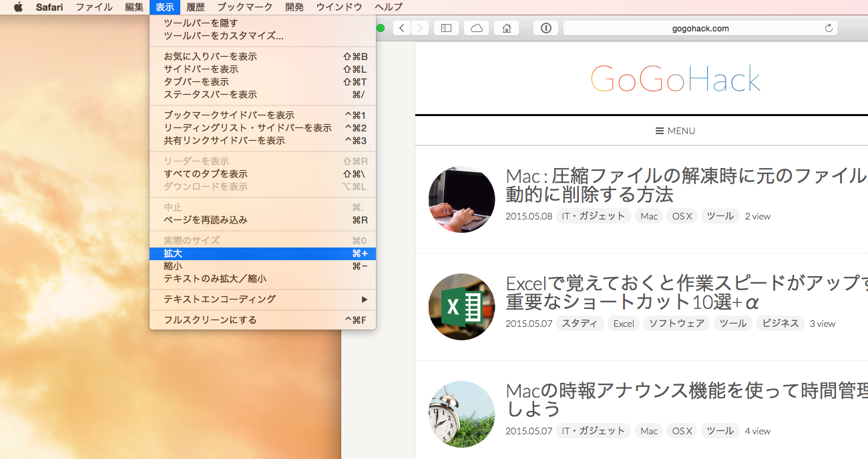Open the laptop article thumbnail
The width and height of the screenshot is (868, 459).
461,199
